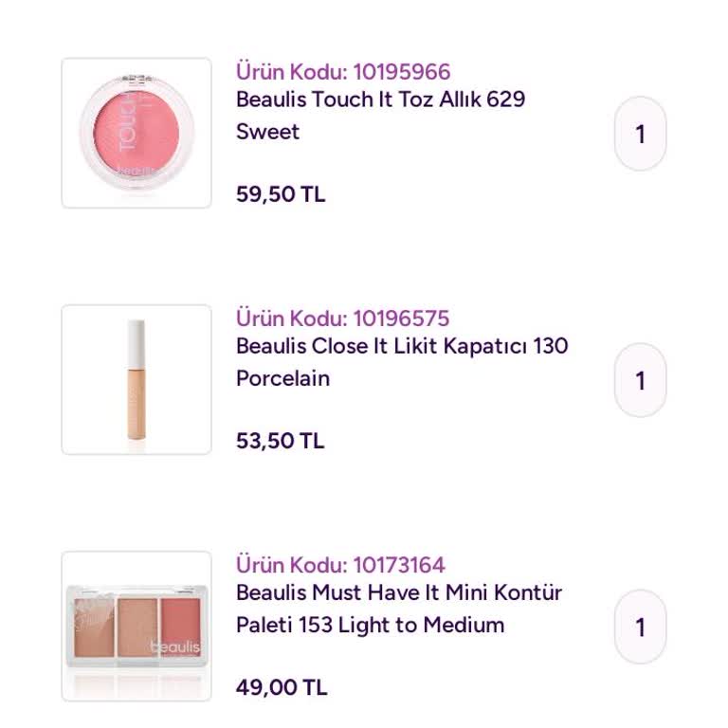Select the quantity box for Mini Kontür palette

click(641, 627)
